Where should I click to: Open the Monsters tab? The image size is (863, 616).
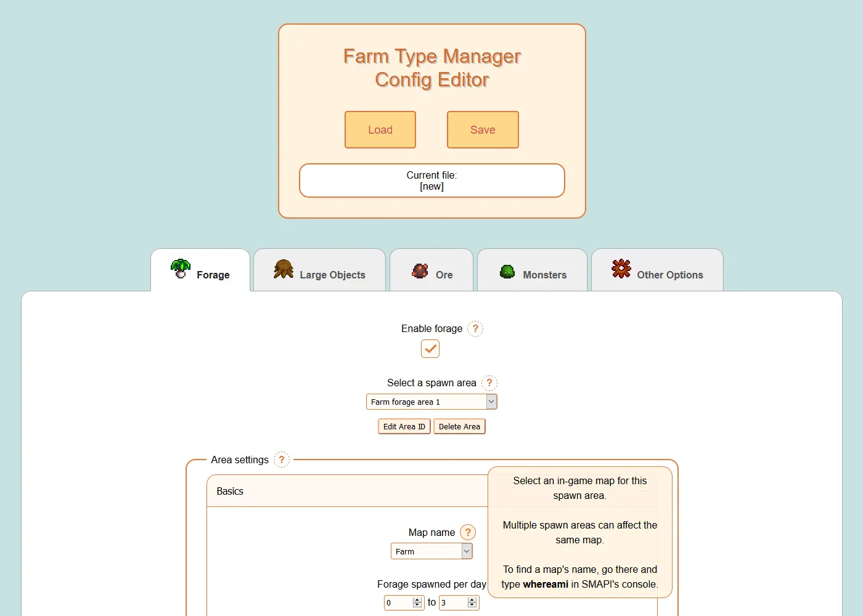coord(533,271)
